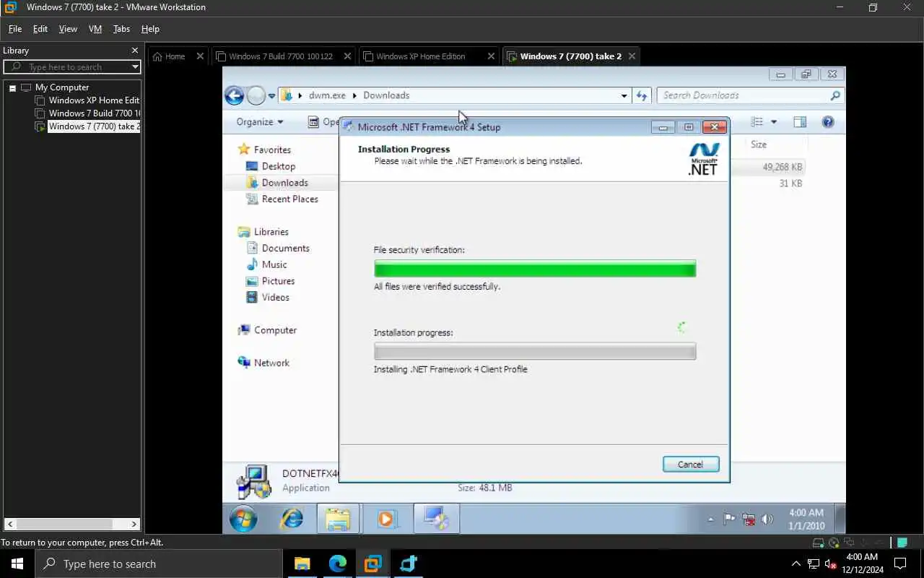The width and height of the screenshot is (924, 578).
Task: Click the Forward arrow in Explorer window
Action: click(256, 95)
